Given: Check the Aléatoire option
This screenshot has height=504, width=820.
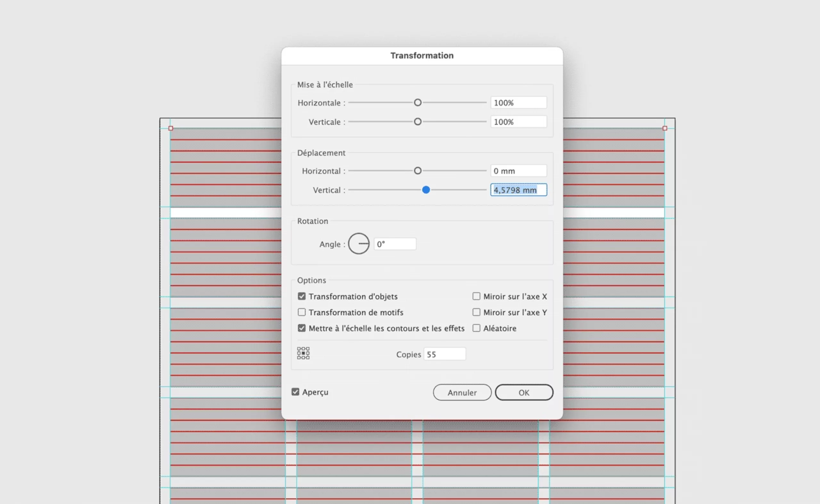Looking at the screenshot, I should point(476,328).
